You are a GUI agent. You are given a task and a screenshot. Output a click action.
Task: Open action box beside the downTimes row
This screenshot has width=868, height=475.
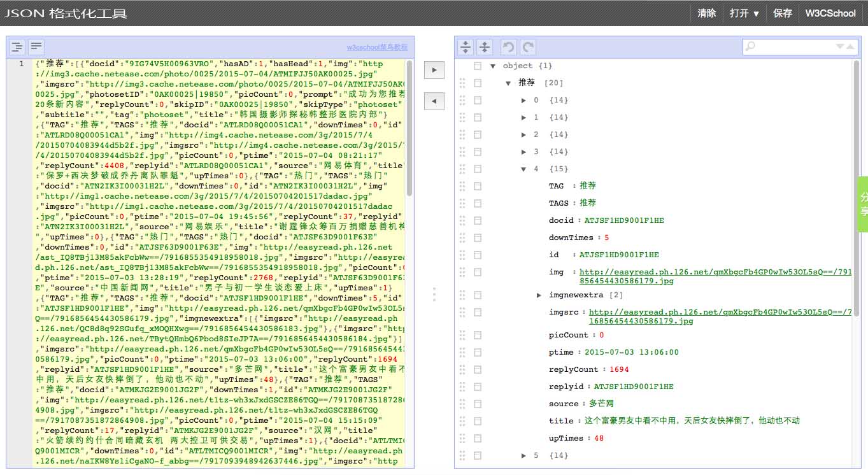pos(478,237)
